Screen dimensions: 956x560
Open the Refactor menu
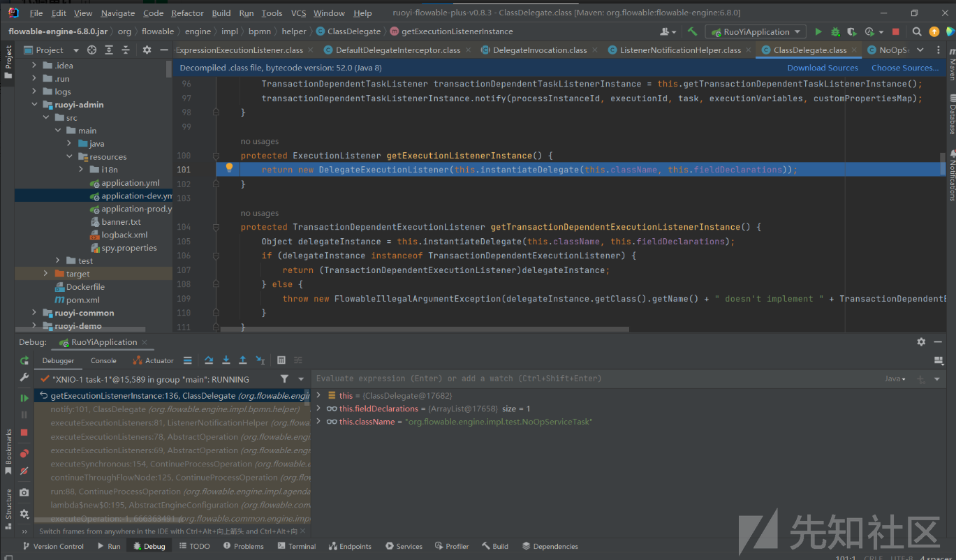click(187, 13)
